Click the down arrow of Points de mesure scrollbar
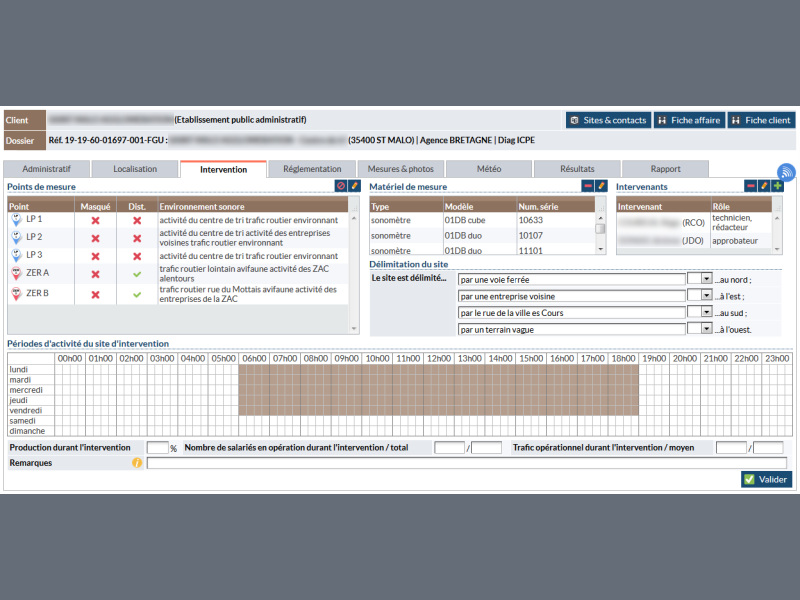 coord(354,329)
